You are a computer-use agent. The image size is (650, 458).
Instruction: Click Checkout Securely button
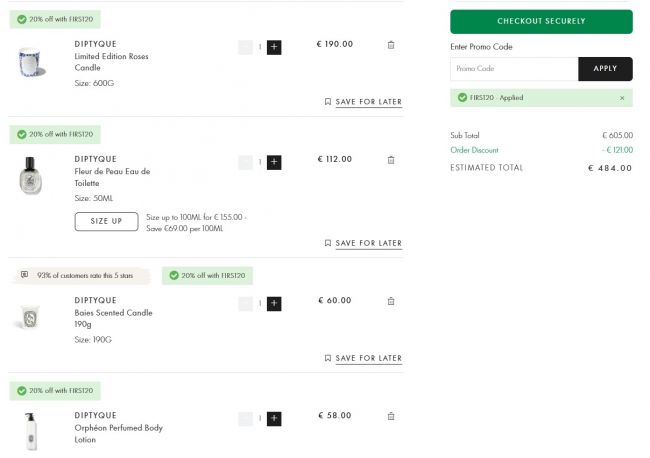(x=541, y=21)
